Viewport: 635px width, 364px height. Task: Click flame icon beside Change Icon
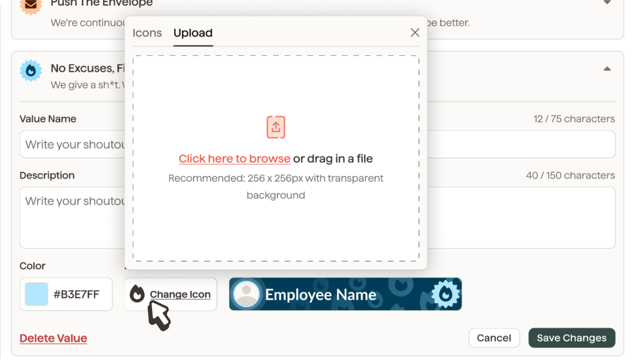(137, 294)
